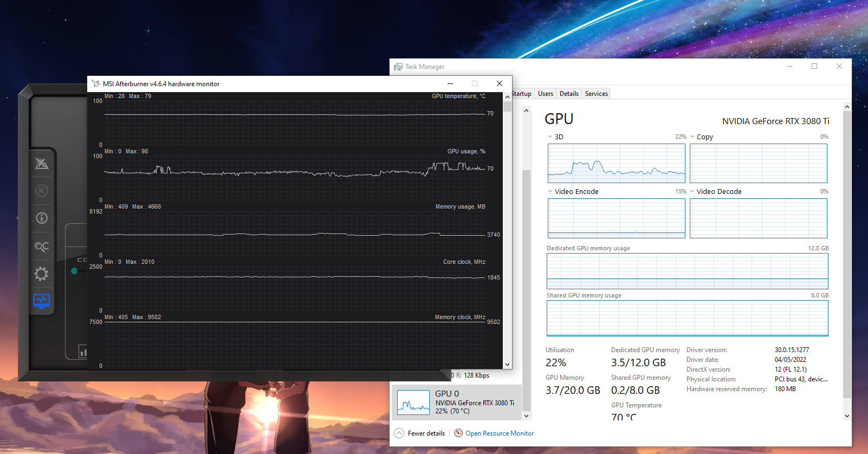Click the Core clock MHz graph
The height and width of the screenshot is (454, 868).
[x=295, y=288]
